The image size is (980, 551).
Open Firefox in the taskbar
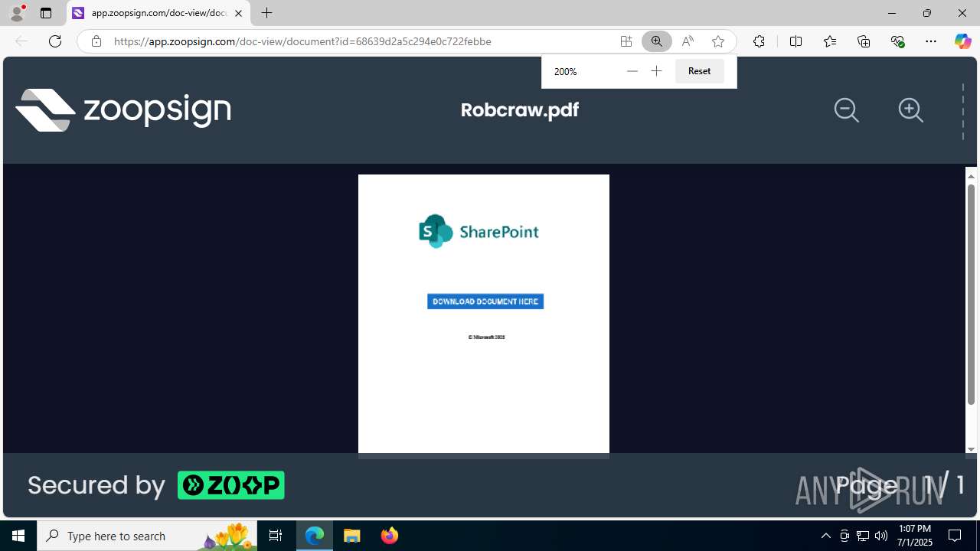click(x=390, y=536)
